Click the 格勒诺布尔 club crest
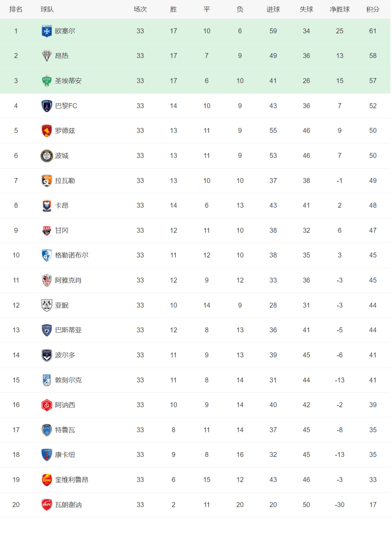The width and height of the screenshot is (392, 541). 47,255
